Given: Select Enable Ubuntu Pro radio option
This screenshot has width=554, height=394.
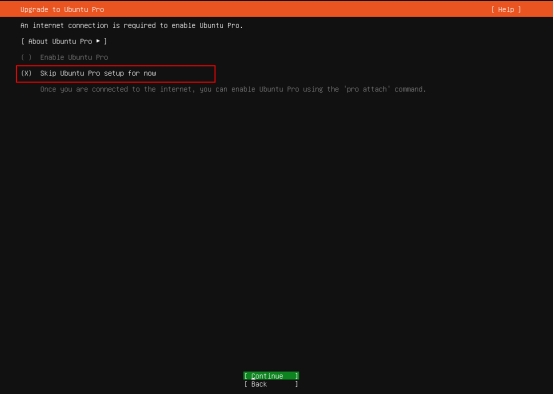Looking at the screenshot, I should click(64, 57).
